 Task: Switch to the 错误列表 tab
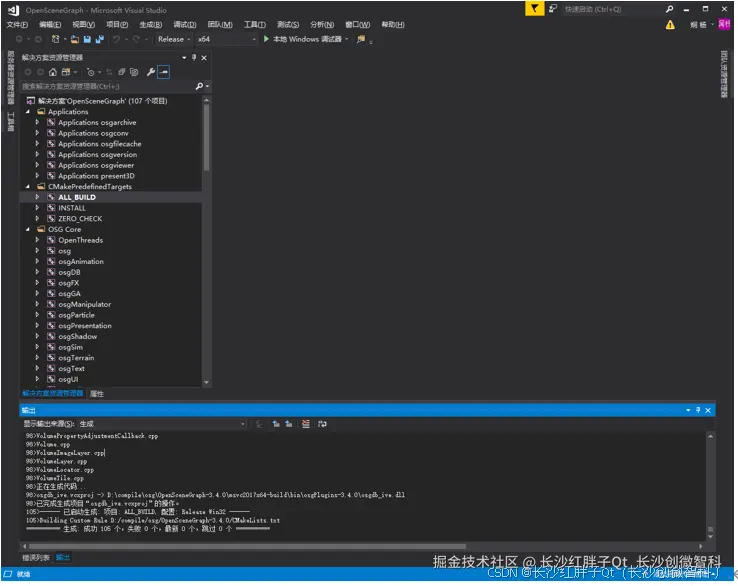pyautogui.click(x=36, y=558)
